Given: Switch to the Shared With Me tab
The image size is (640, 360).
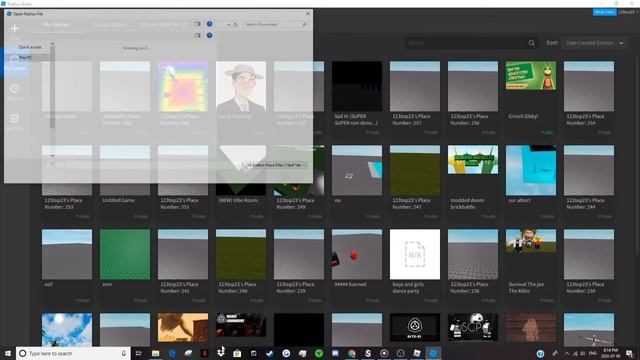Looking at the screenshot, I should tap(164, 24).
